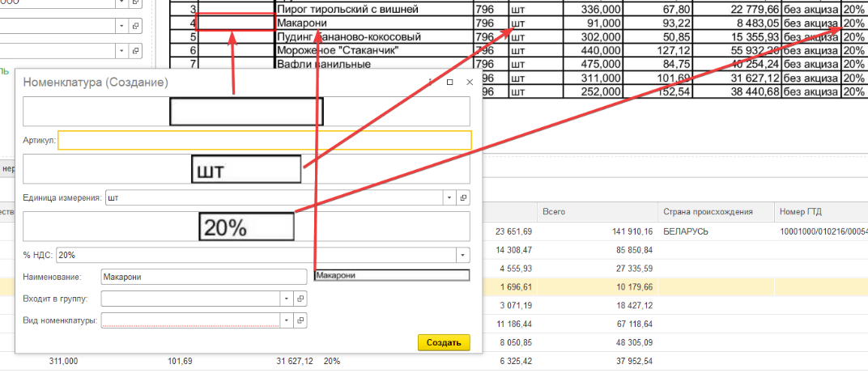Viewport: 868px width, 373px height.
Task: Click quantity 475,000 in Вафли ванильные row
Action: pos(601,64)
